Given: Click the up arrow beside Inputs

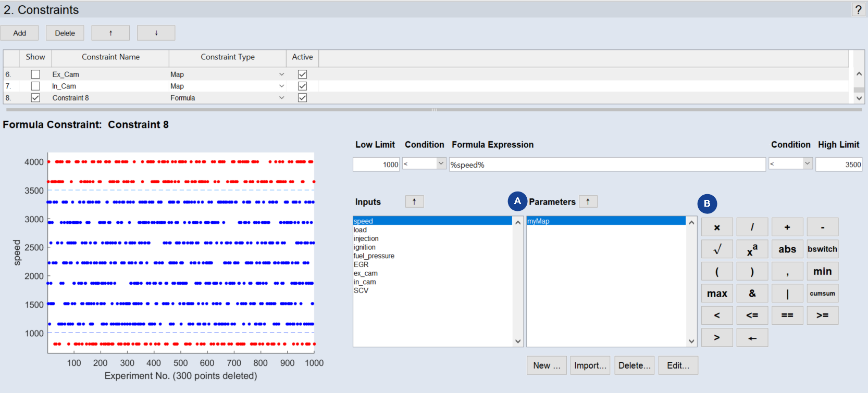Looking at the screenshot, I should [414, 201].
